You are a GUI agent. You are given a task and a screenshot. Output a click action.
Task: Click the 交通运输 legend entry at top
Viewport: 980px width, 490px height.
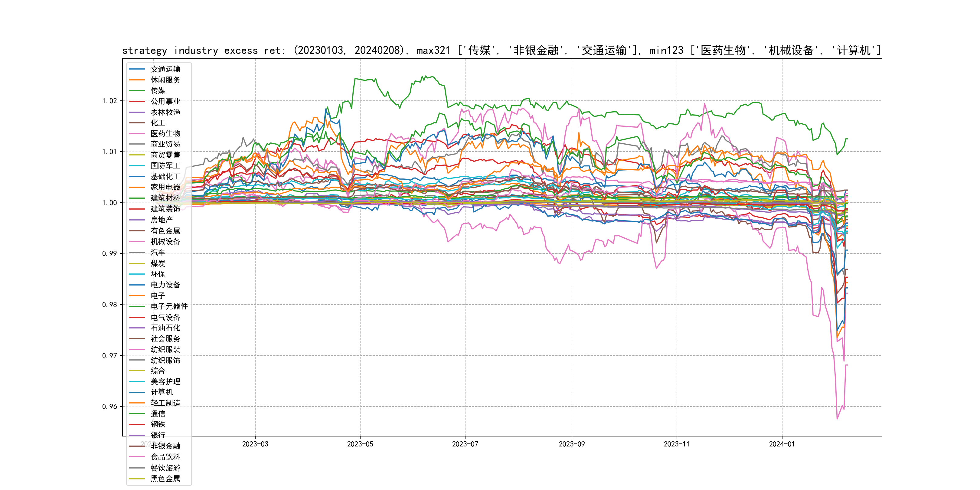coord(165,69)
